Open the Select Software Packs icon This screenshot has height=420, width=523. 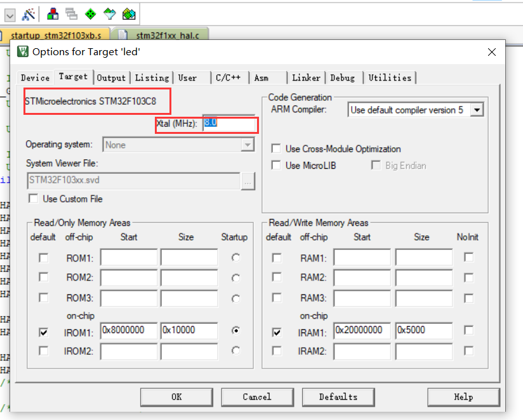(109, 14)
